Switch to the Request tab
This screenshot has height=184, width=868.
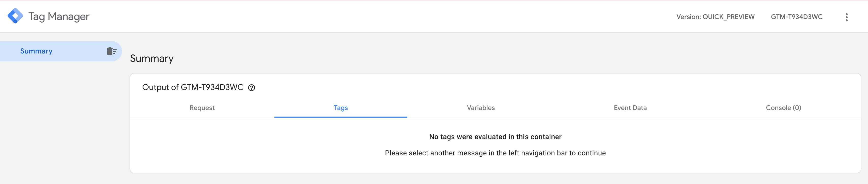click(202, 108)
